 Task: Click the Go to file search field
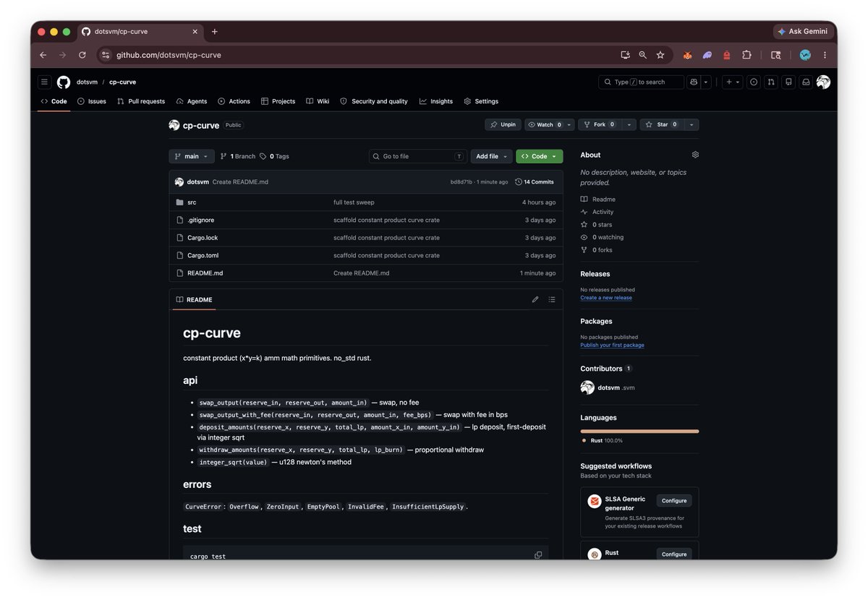418,156
